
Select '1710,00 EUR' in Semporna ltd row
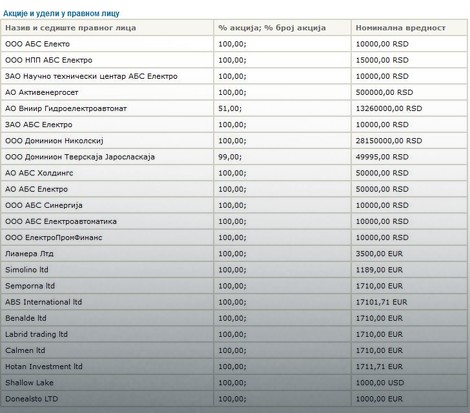[x=379, y=286]
